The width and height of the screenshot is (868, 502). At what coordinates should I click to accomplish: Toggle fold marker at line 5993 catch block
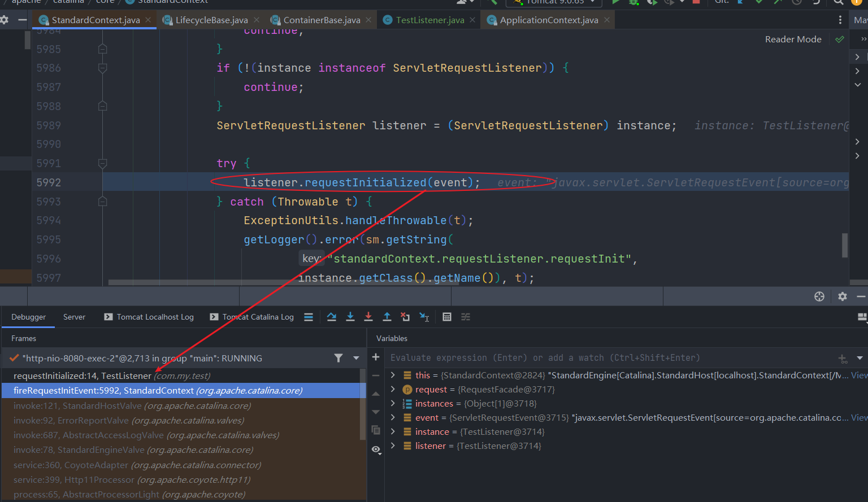tap(102, 202)
